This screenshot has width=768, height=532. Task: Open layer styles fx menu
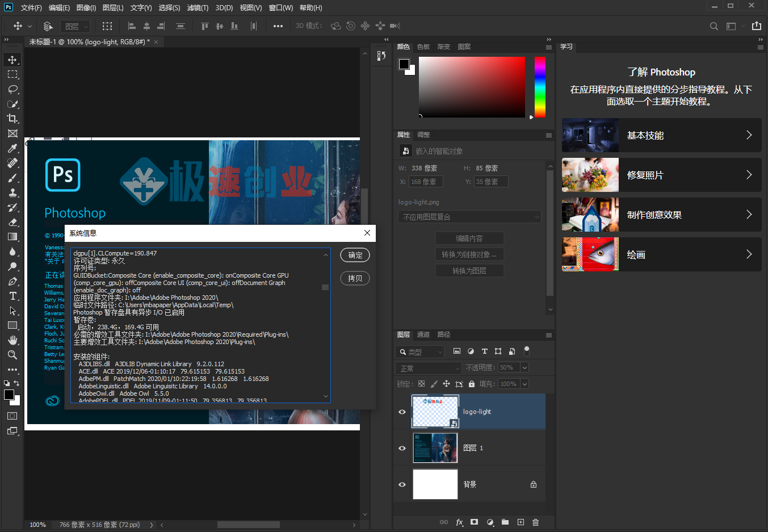pos(459,522)
